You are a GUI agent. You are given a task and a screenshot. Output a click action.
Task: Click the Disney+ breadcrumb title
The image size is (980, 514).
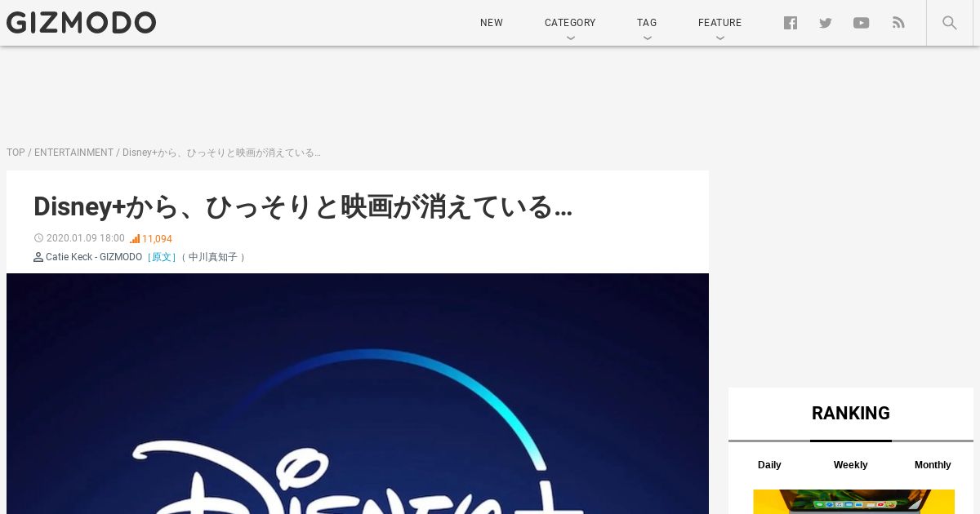(x=221, y=153)
